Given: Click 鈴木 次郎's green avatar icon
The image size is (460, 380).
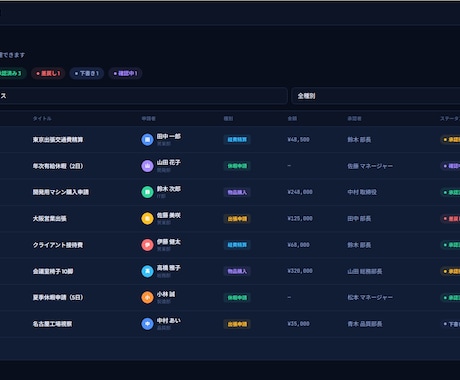Looking at the screenshot, I should coord(147,192).
